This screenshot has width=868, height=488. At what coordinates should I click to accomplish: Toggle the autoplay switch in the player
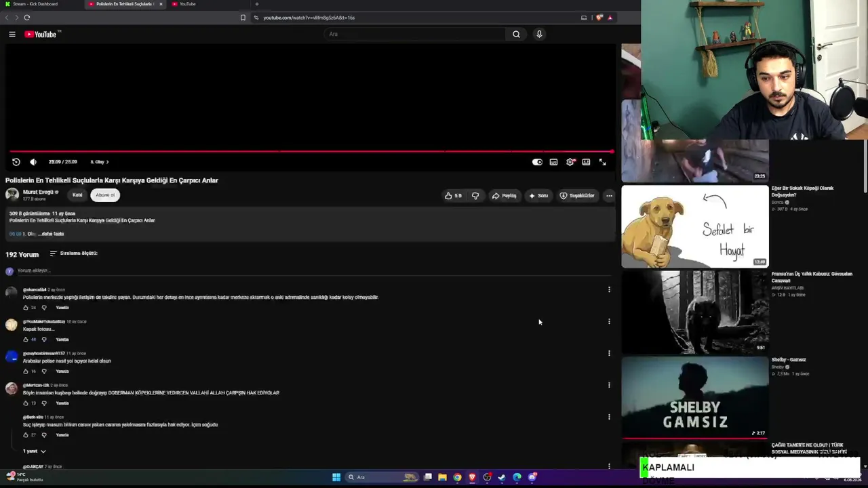(537, 162)
